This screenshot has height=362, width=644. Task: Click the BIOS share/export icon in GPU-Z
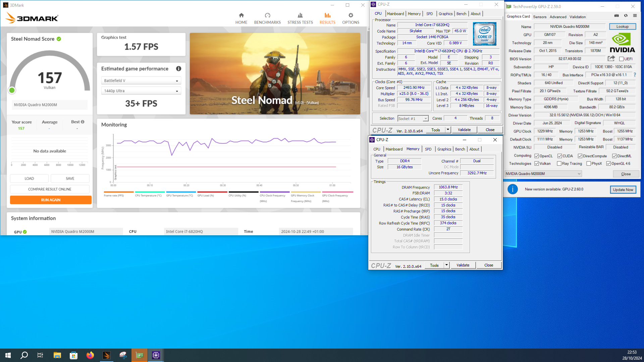pos(611,58)
